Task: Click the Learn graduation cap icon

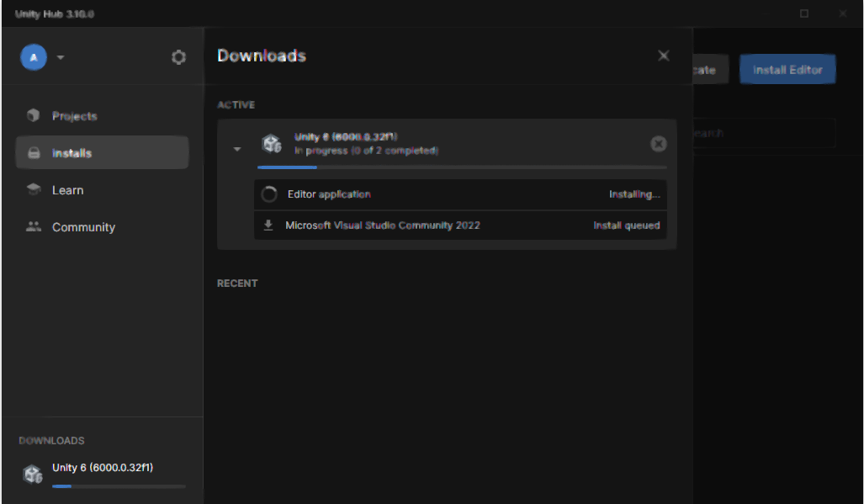Action: (x=34, y=189)
